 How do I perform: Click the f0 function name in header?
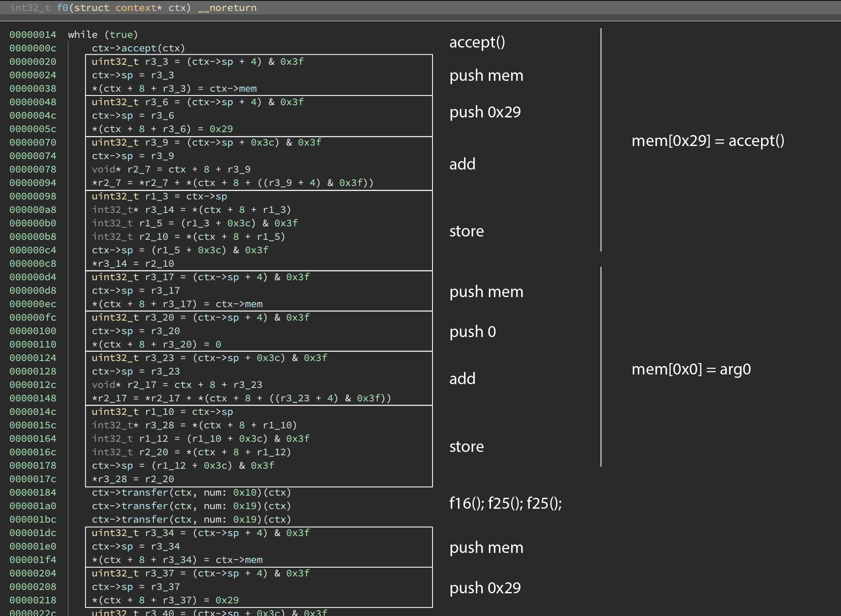[62, 8]
